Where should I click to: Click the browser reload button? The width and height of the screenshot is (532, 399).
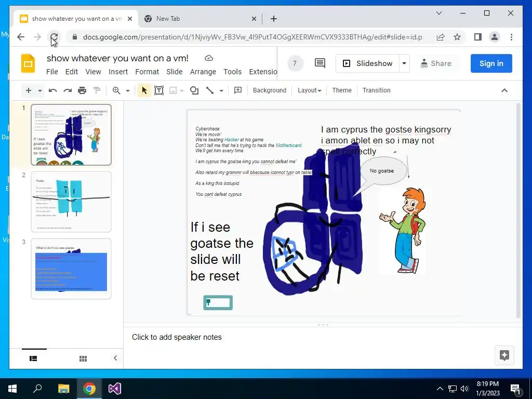(54, 37)
